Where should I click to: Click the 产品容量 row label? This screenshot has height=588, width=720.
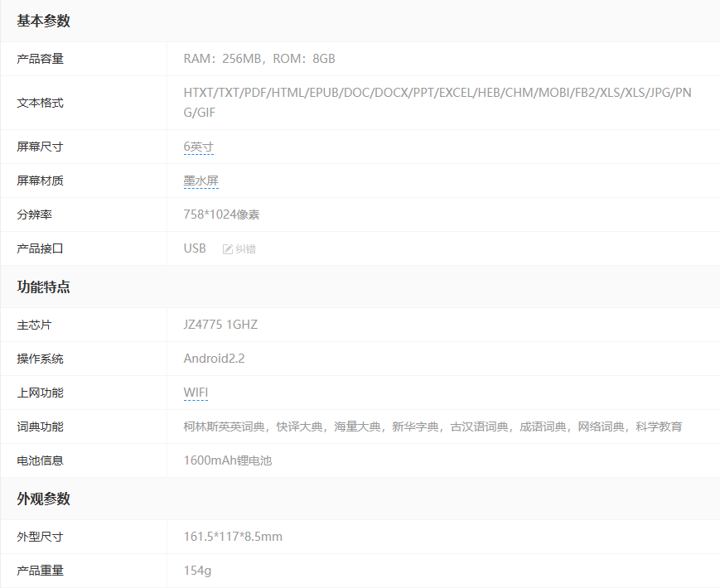tap(41, 59)
